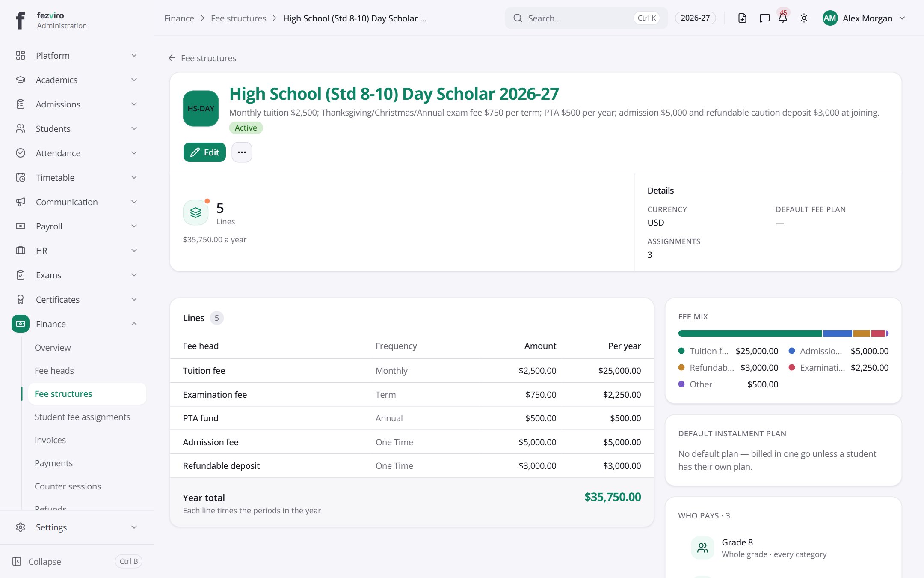The width and height of the screenshot is (924, 578).
Task: Expand the Platform menu chevron
Action: [x=134, y=55]
